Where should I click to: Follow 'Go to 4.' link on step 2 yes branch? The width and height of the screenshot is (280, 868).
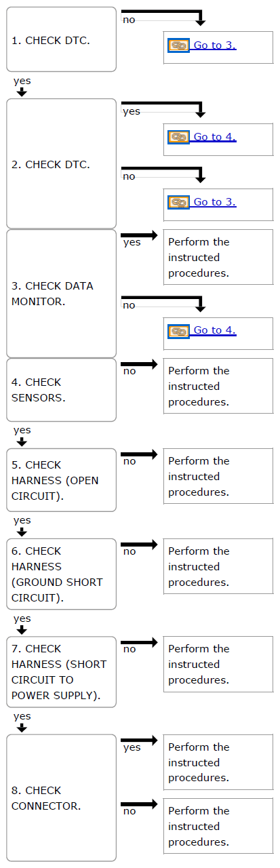215,137
